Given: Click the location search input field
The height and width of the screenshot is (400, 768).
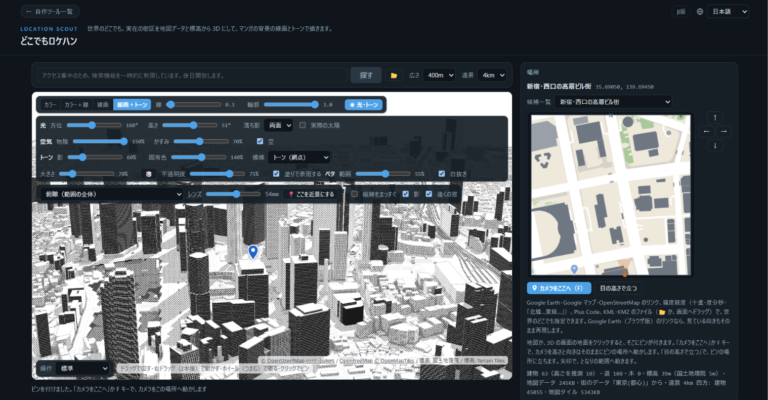Looking at the screenshot, I should 192,75.
